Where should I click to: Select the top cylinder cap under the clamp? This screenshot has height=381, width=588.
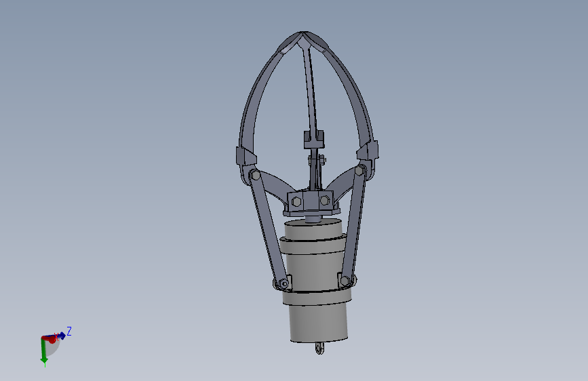313,230
